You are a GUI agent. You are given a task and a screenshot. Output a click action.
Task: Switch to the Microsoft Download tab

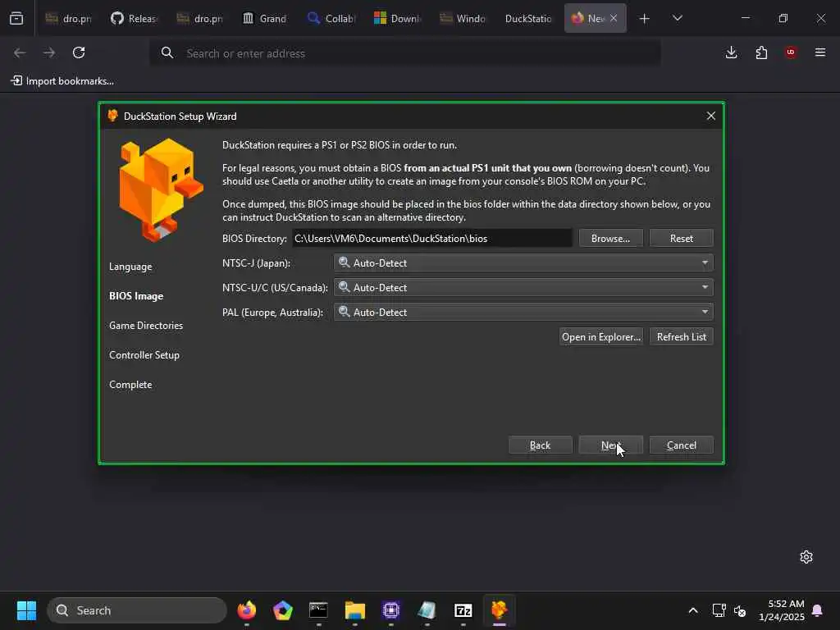(397, 18)
